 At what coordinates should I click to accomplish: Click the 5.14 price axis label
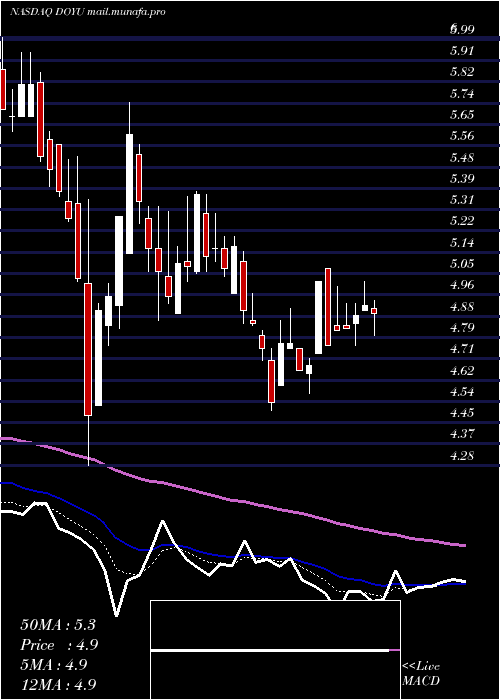(462, 242)
